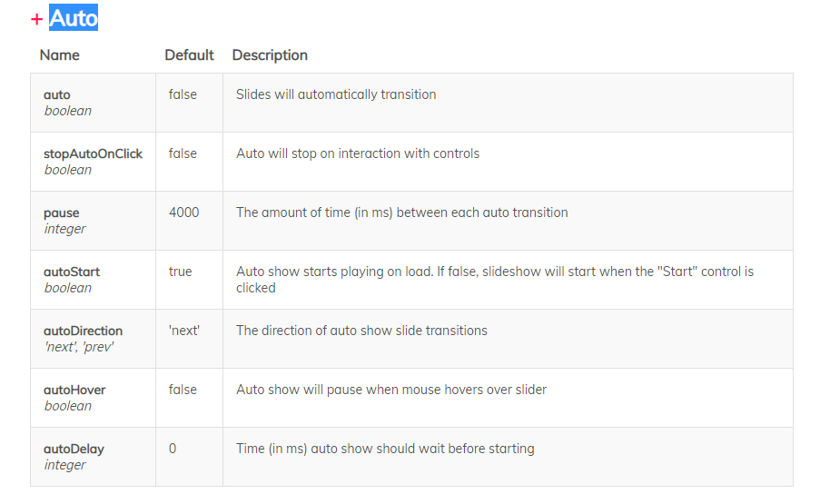This screenshot has width=820, height=504.
Task: Click the stopAutoOnClick description text
Action: (358, 153)
